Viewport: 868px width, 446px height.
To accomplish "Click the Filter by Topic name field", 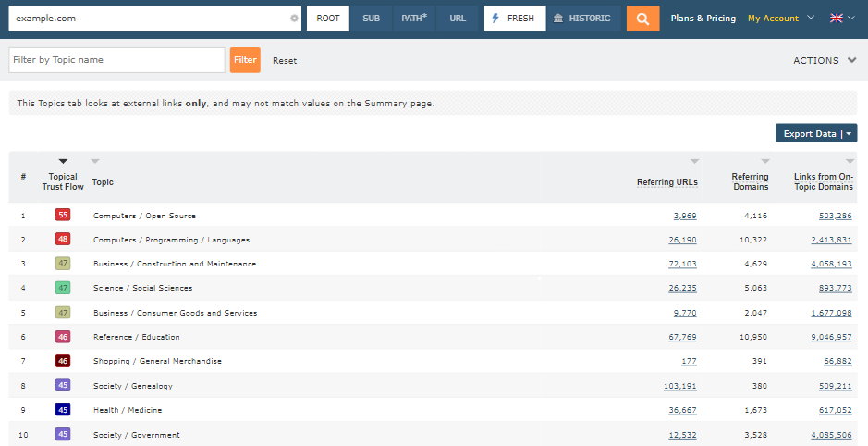I will (x=116, y=60).
